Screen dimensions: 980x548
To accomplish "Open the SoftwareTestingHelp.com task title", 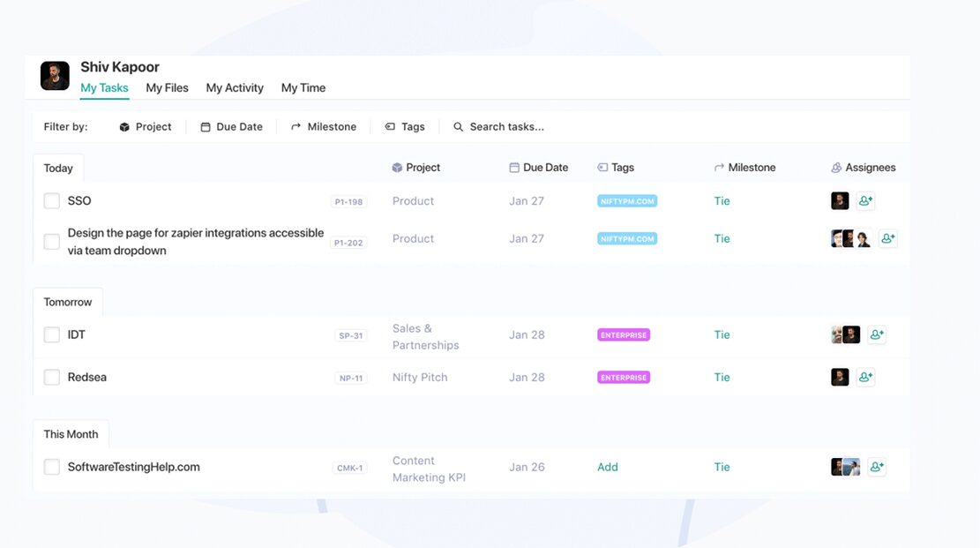I will (x=134, y=467).
